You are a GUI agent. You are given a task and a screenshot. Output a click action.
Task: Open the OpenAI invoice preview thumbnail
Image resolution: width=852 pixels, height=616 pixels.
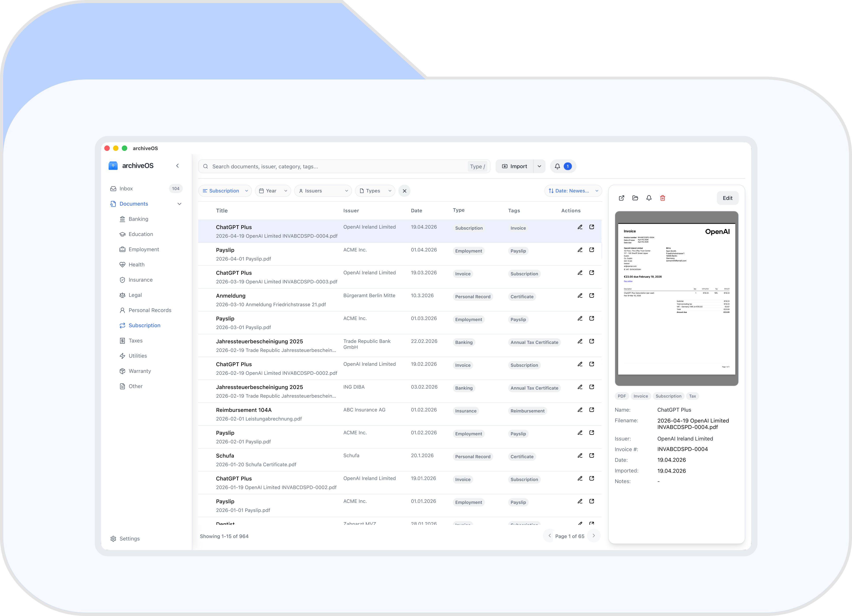coord(676,299)
